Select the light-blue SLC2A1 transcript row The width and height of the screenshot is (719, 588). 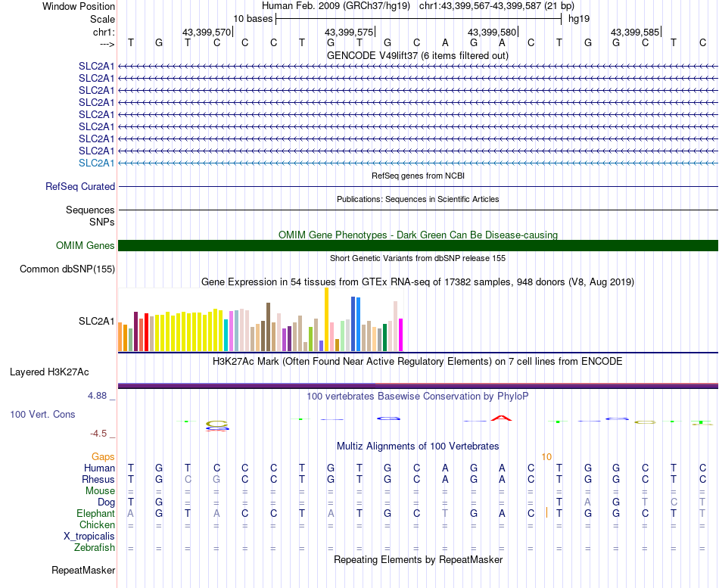[x=418, y=163]
